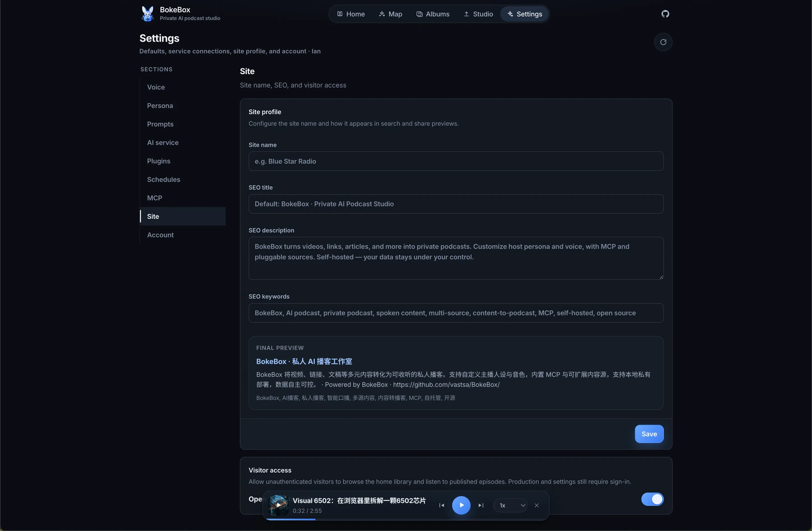Click the Visual 6502 episode cover thumbnail
Screen dimensions: 812x531
click(x=278, y=505)
